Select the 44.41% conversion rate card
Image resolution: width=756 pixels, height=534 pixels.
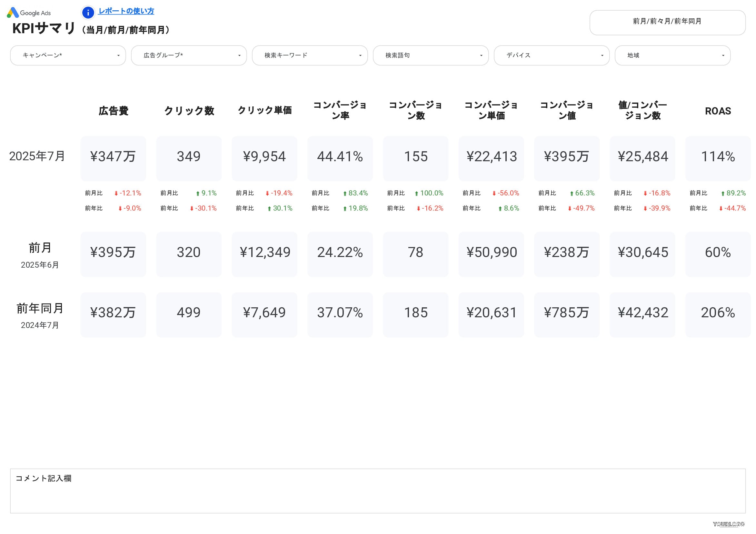(x=340, y=158)
